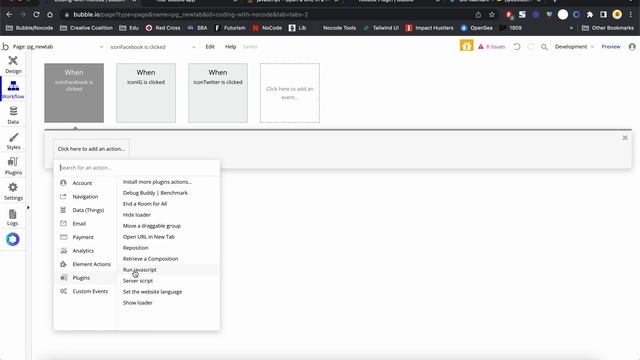Open the Help menu
The width and height of the screenshot is (640, 360).
click(231, 47)
